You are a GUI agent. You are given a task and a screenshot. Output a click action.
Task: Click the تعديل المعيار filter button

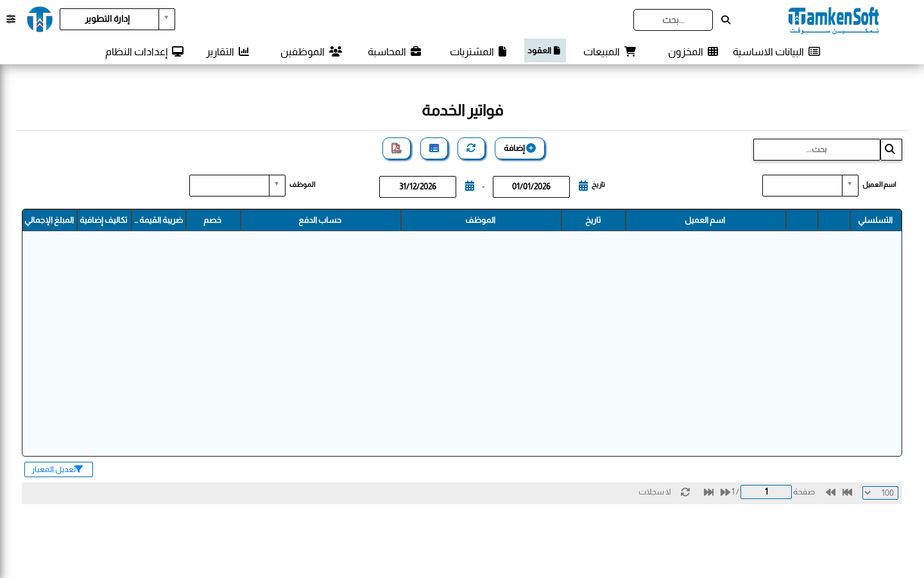pyautogui.click(x=58, y=469)
